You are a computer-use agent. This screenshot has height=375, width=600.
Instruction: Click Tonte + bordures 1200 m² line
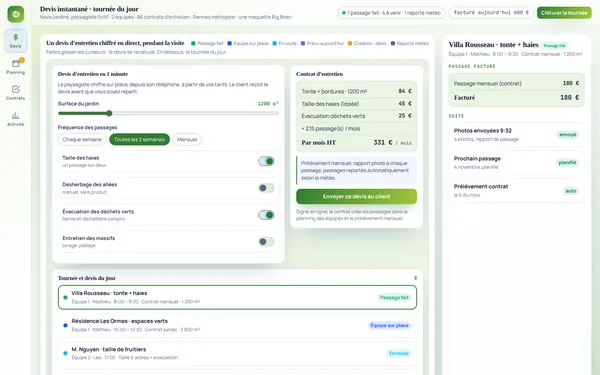click(x=356, y=91)
